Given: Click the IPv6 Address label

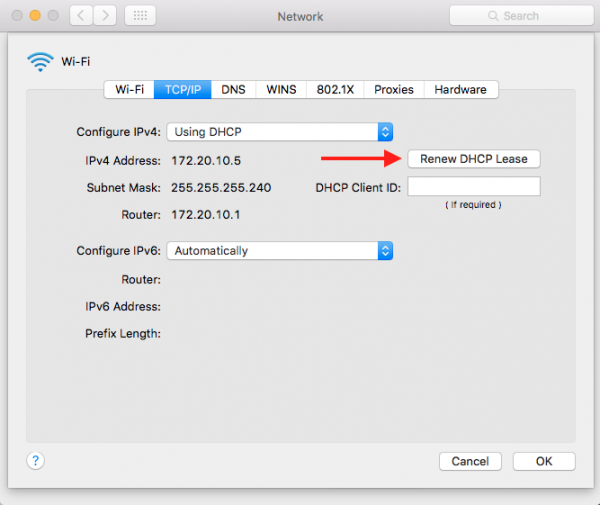Looking at the screenshot, I should tap(123, 306).
